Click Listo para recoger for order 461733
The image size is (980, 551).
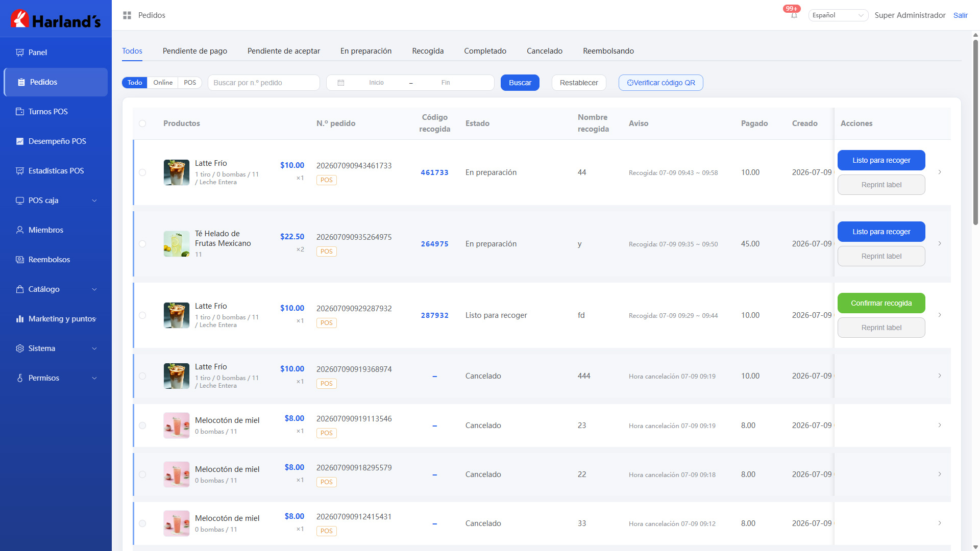881,160
